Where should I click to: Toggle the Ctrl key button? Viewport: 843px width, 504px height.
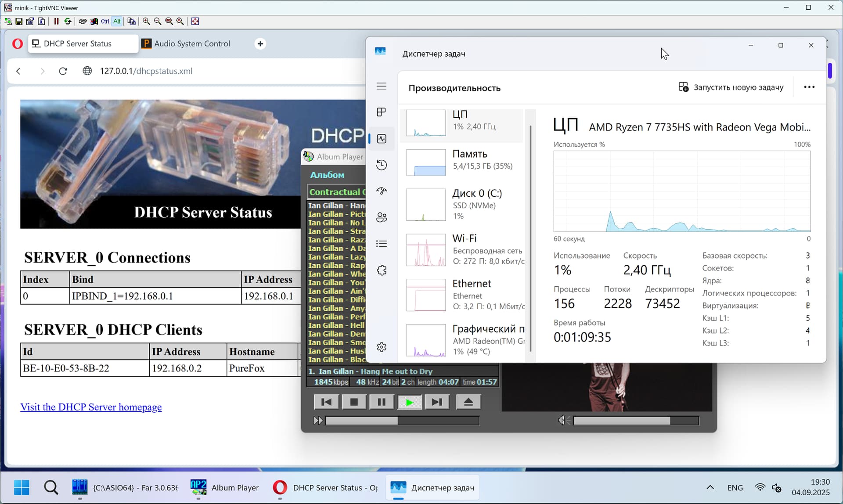click(x=105, y=21)
